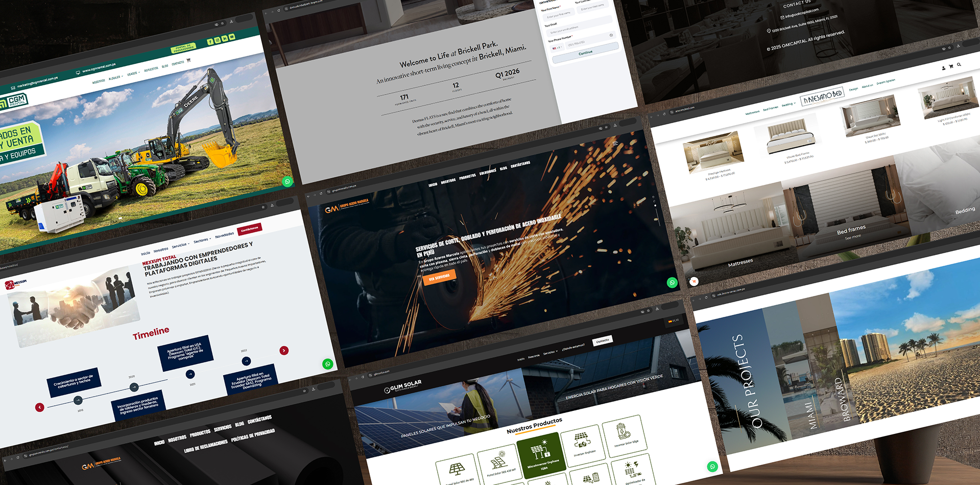Click the red previous arrow on Timeline
The height and width of the screenshot is (485, 980).
pos(40,407)
